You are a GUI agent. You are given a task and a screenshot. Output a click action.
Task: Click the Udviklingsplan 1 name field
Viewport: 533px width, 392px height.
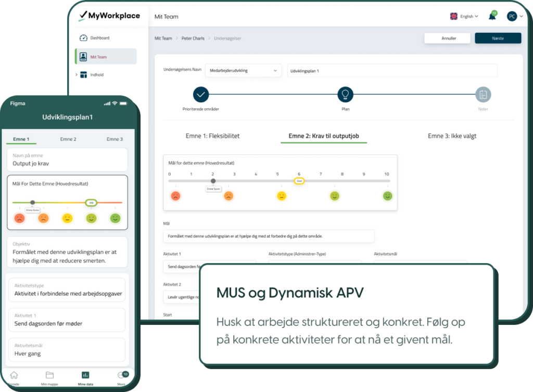coord(392,70)
